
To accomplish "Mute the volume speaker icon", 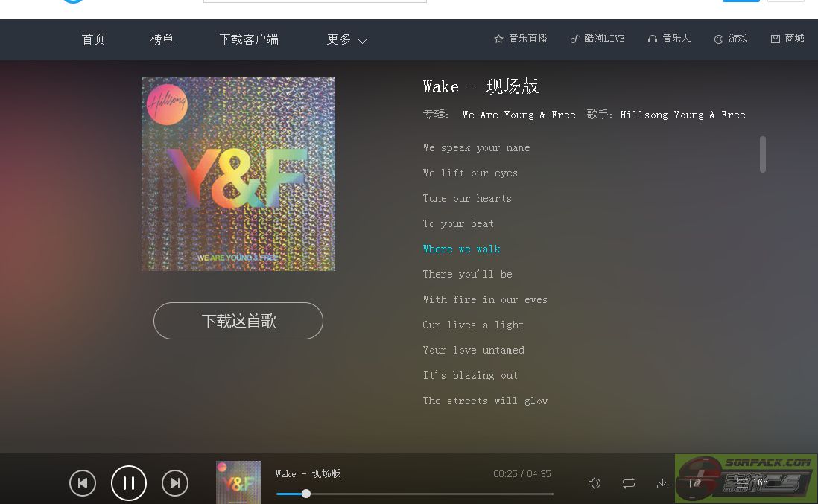I will (x=595, y=483).
